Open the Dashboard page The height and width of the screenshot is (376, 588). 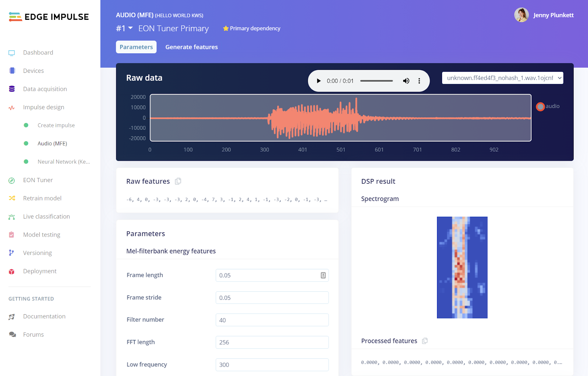(x=38, y=53)
